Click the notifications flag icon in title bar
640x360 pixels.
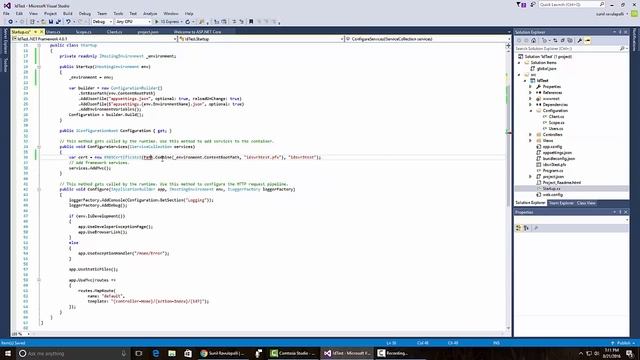click(520, 4)
